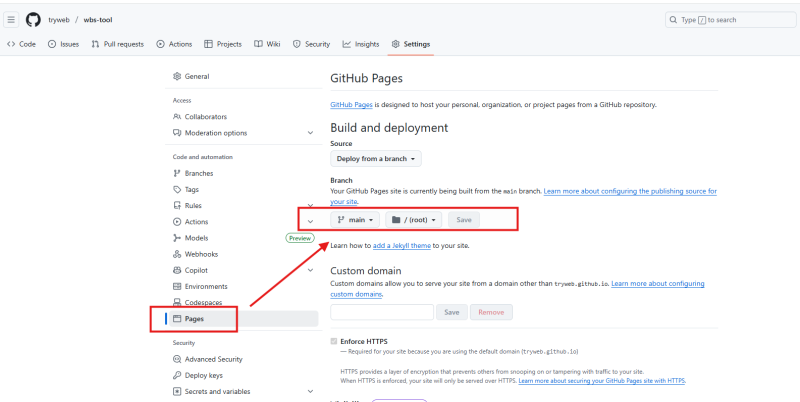800x402 pixels.
Task: Open the Deploy from a branch dropdown
Action: pyautogui.click(x=376, y=159)
